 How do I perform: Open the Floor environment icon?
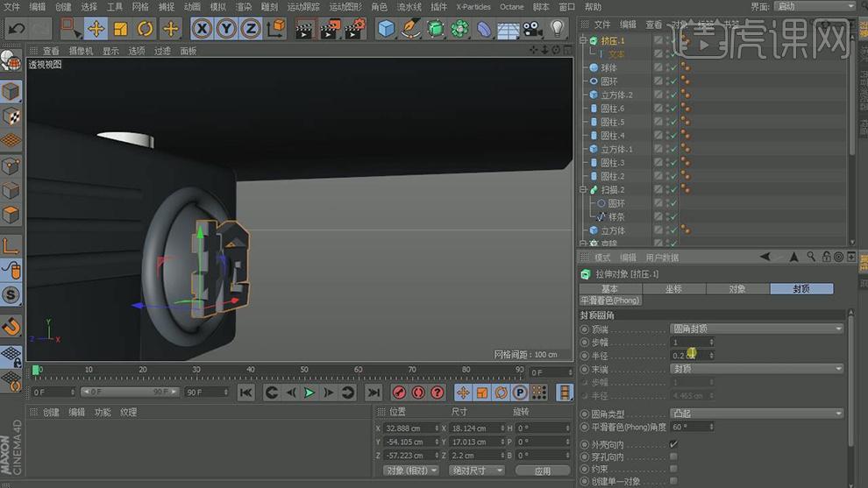coord(509,28)
